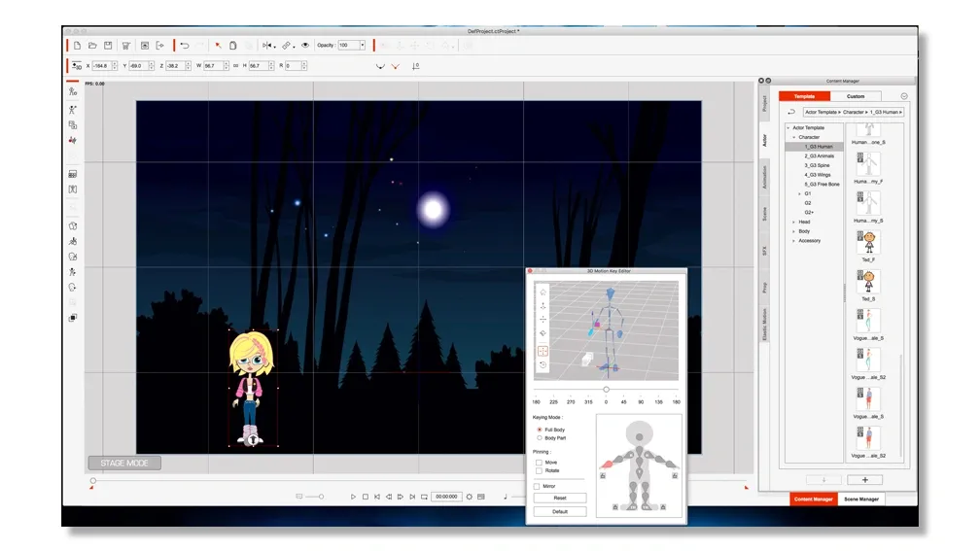Open the Opacity value dropdown arrow
This screenshot has width=980, height=551.
click(x=362, y=45)
